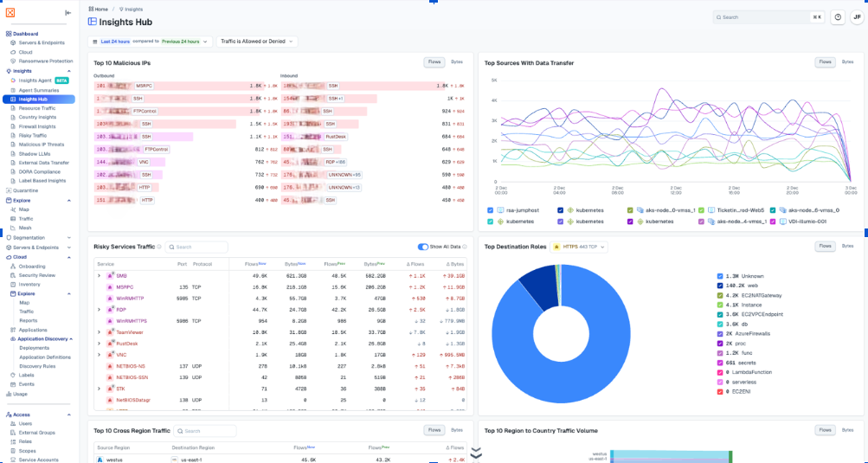Viewport: 868px width, 463px height.
Task: Open the HTTPS 443 TCP service dropdown
Action: click(x=579, y=247)
